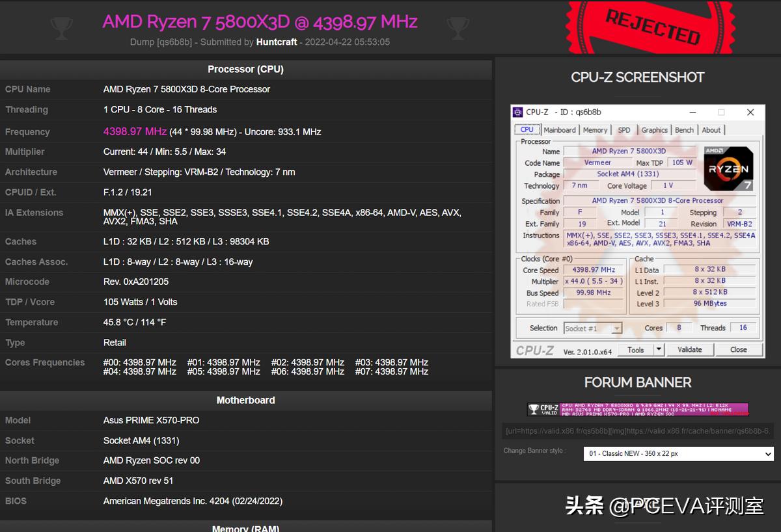Click the CPU-Z logo at the window bottom-left
Screen dimensions: 781x532
pyautogui.click(x=534, y=349)
